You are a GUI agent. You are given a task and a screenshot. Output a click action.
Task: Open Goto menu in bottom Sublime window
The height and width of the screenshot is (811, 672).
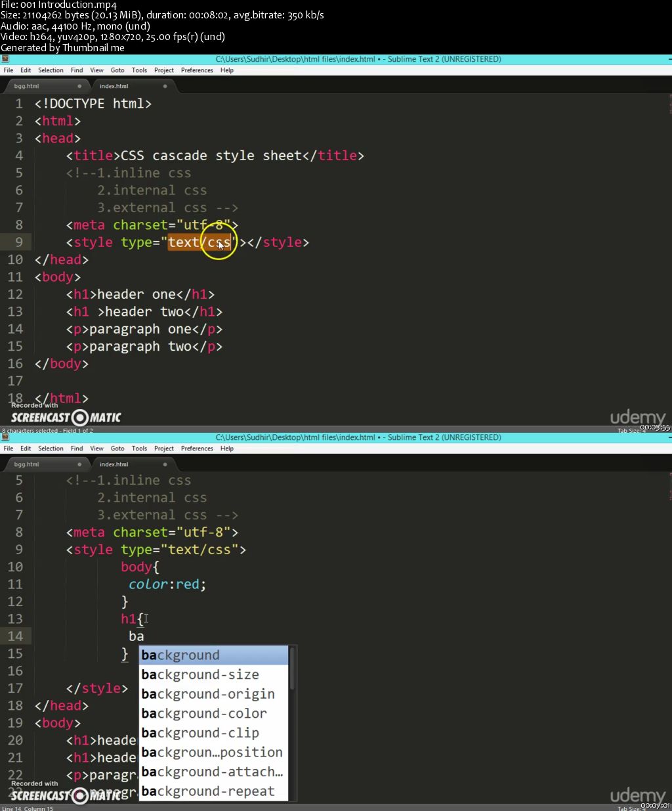117,449
